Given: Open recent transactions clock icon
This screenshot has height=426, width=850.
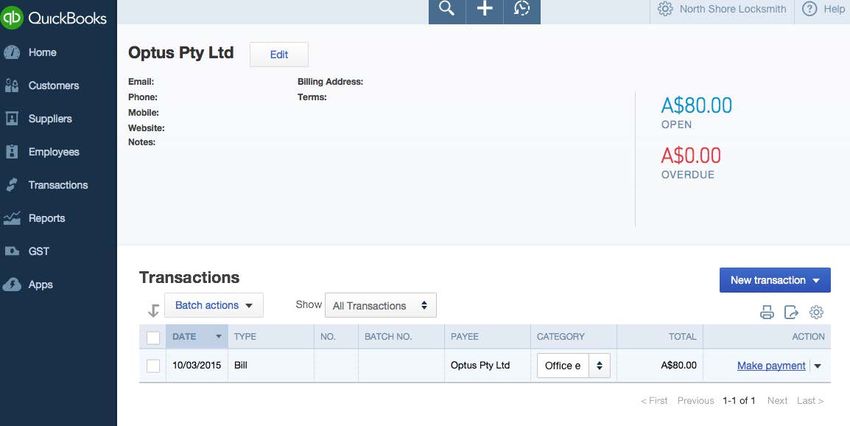Looking at the screenshot, I should pos(522,9).
